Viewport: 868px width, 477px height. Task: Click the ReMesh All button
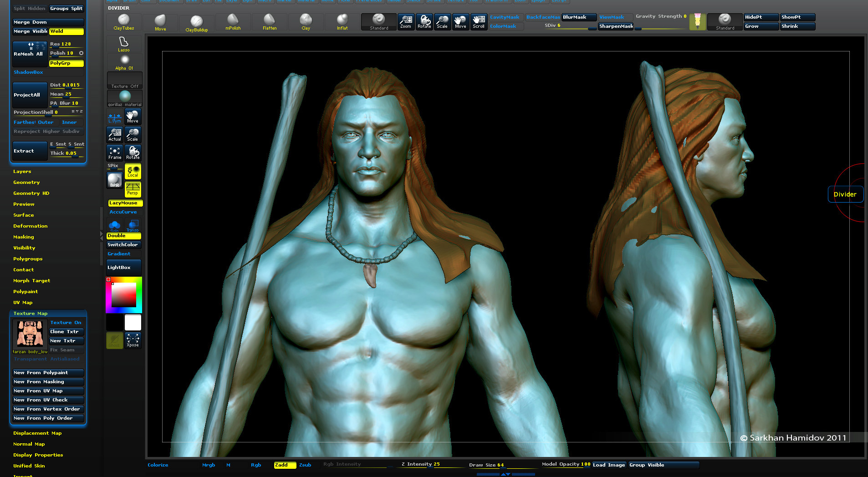coord(30,54)
